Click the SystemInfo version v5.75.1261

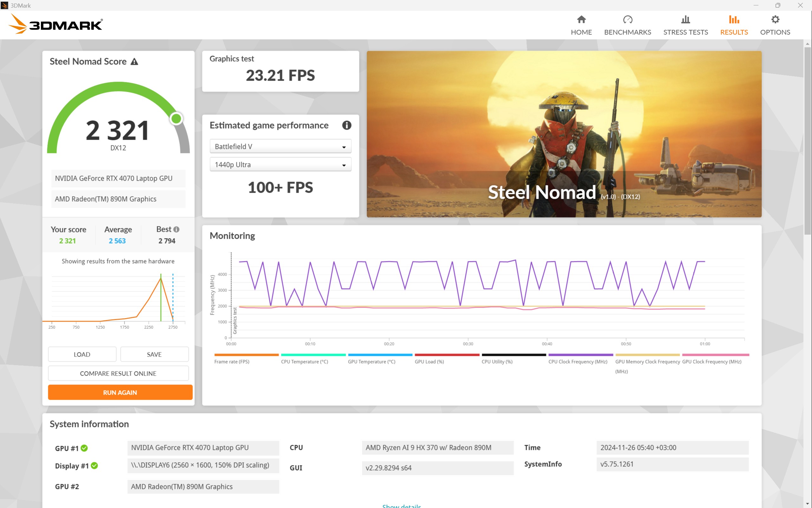[x=672, y=464]
